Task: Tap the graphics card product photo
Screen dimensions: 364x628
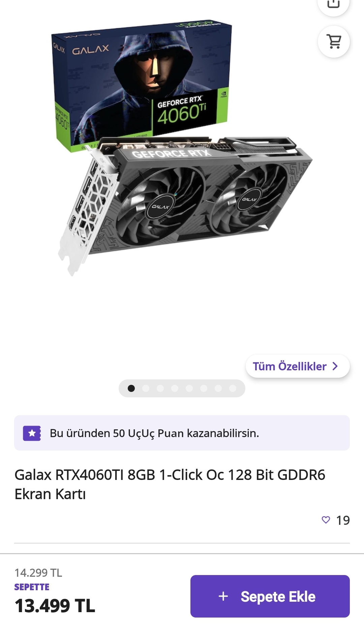Action: [x=185, y=202]
